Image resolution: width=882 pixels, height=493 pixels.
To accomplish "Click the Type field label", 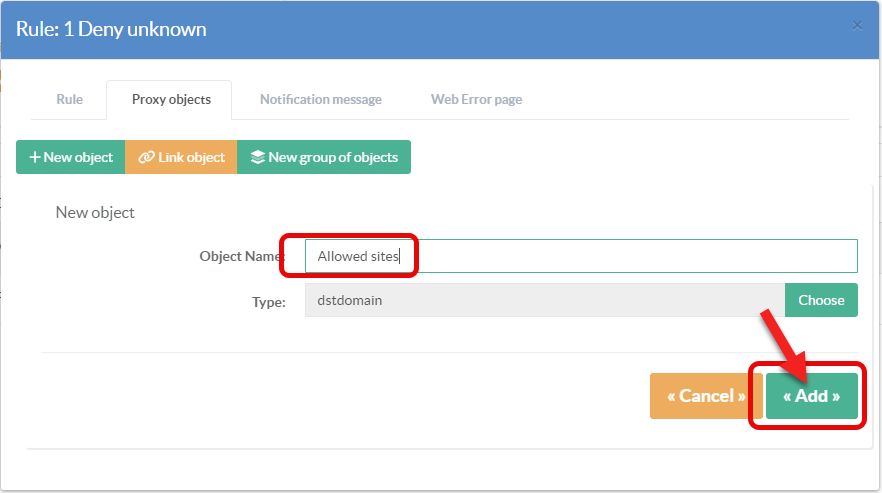I will point(269,300).
